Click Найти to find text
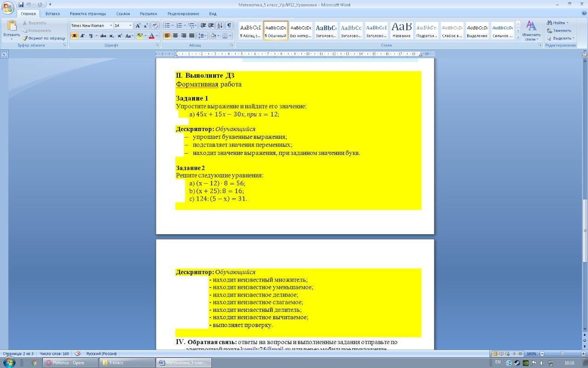This screenshot has height=368, width=588. pyautogui.click(x=558, y=23)
